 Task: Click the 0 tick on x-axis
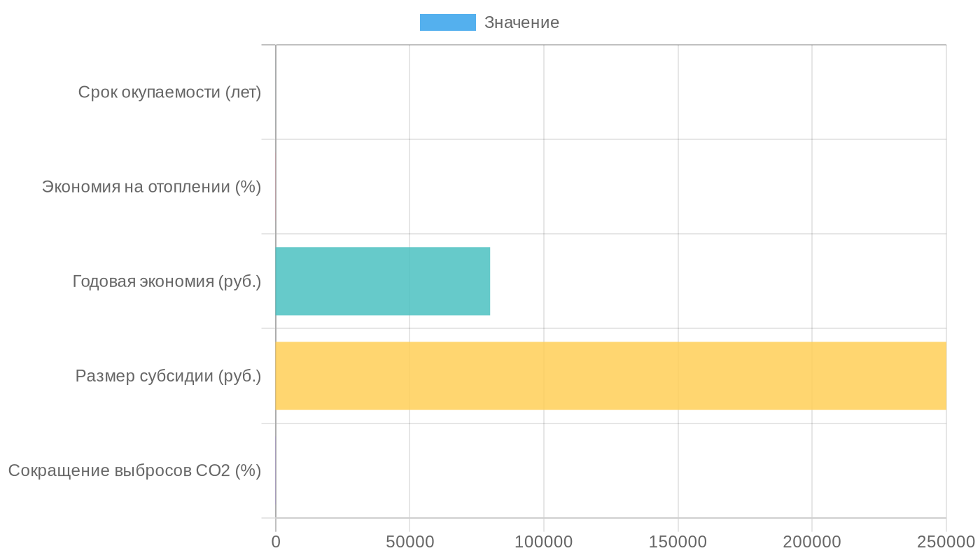pyautogui.click(x=276, y=542)
